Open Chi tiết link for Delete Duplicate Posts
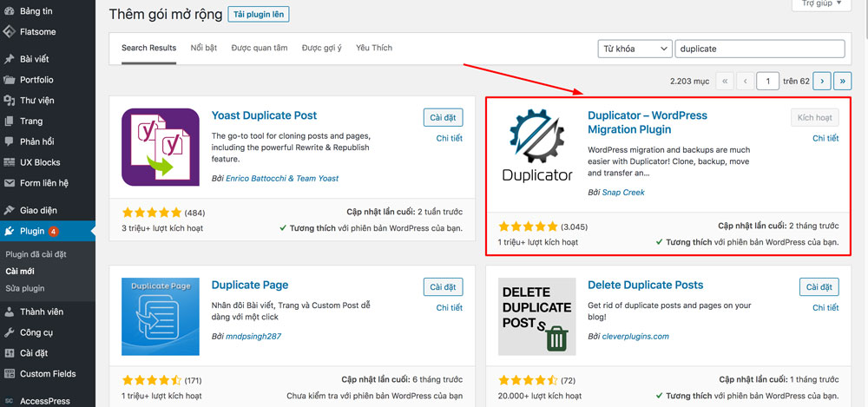Screen dimensions: 868x407 pos(826,308)
